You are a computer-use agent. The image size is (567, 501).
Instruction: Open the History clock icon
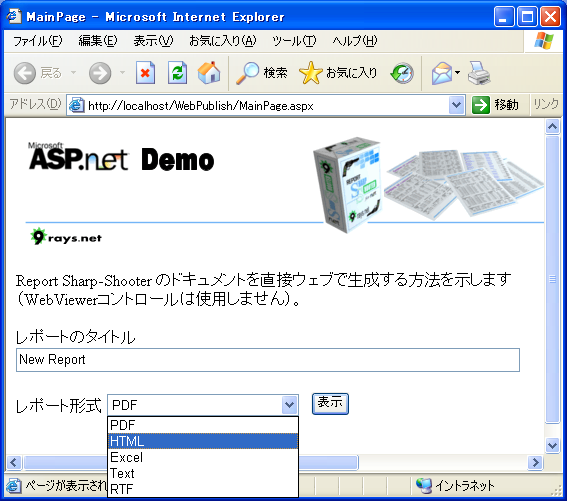402,73
